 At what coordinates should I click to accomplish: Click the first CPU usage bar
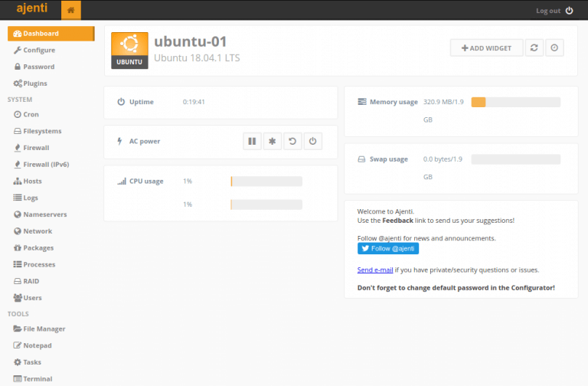[x=266, y=182]
